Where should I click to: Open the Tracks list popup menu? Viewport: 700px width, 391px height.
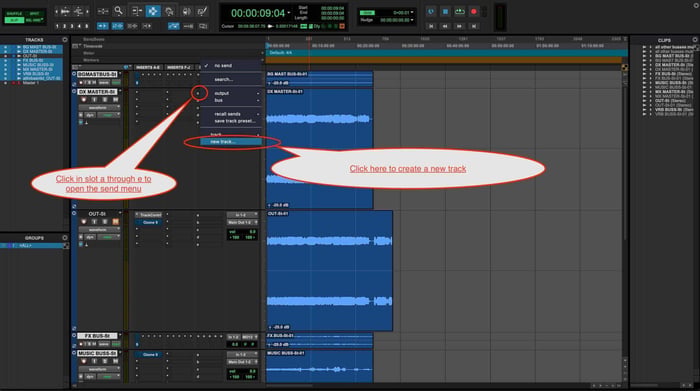(x=65, y=40)
